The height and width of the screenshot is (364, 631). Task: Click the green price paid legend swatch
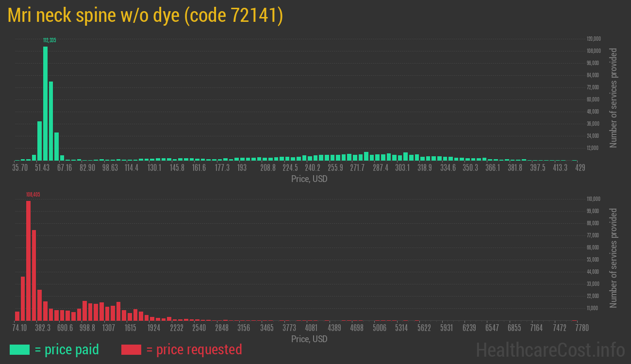click(x=19, y=349)
